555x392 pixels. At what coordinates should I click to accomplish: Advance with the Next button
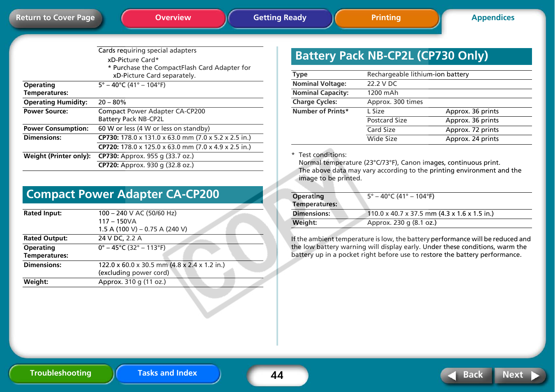520,375
